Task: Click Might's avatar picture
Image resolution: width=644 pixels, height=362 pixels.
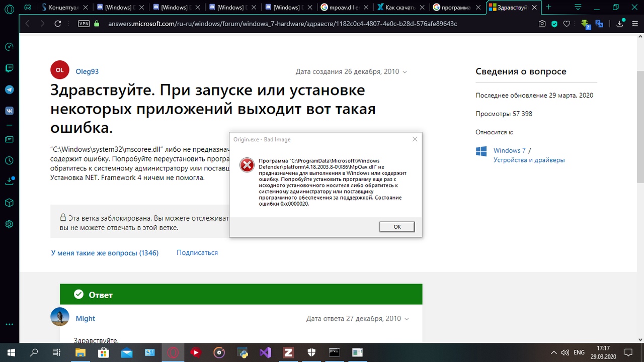Action: pyautogui.click(x=60, y=317)
